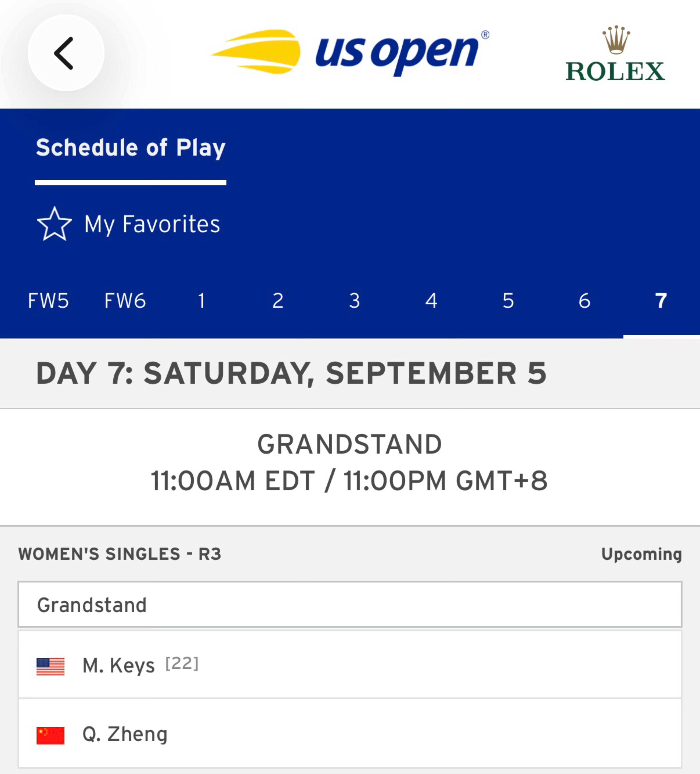
Task: Select Day 6 in the schedule
Action: click(x=585, y=301)
